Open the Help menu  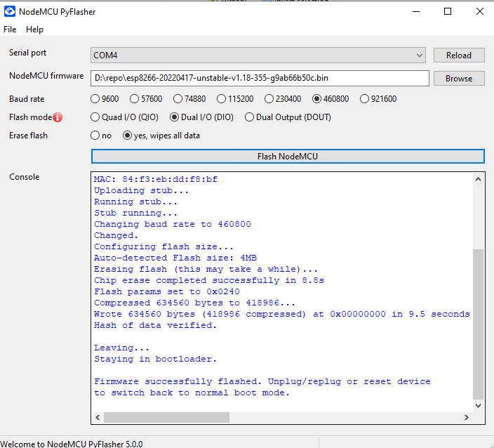(x=34, y=29)
